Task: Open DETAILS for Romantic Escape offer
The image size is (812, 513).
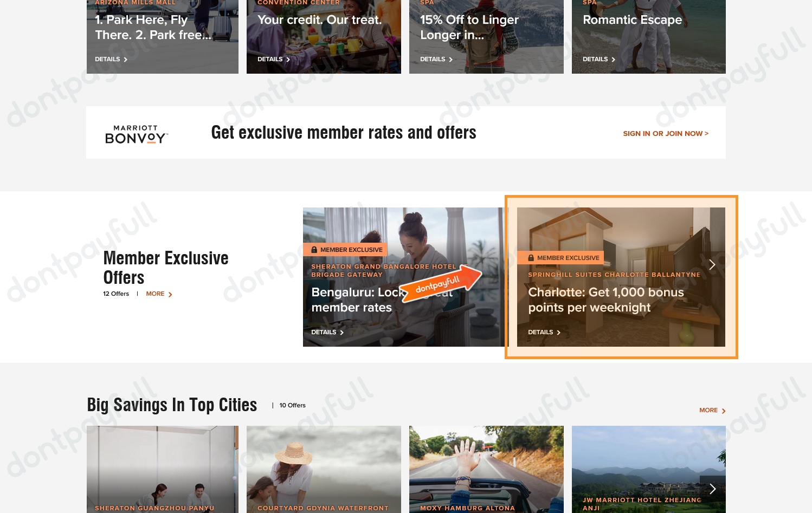Action: [x=599, y=59]
